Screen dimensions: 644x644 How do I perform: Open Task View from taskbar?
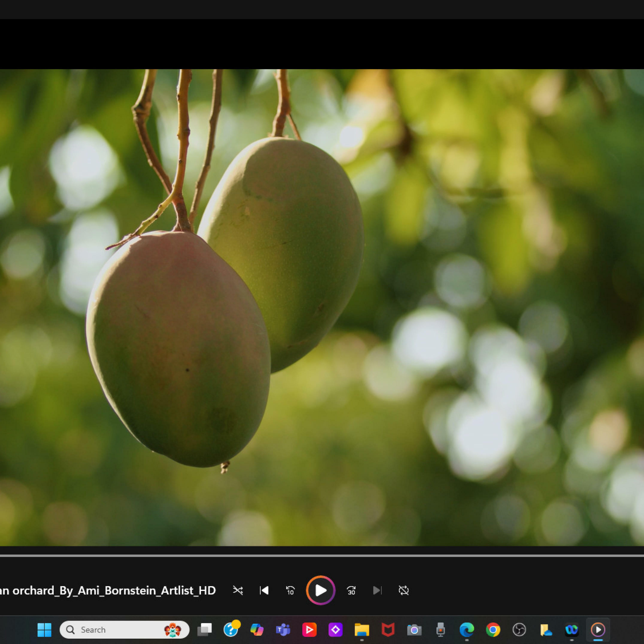coord(205,630)
